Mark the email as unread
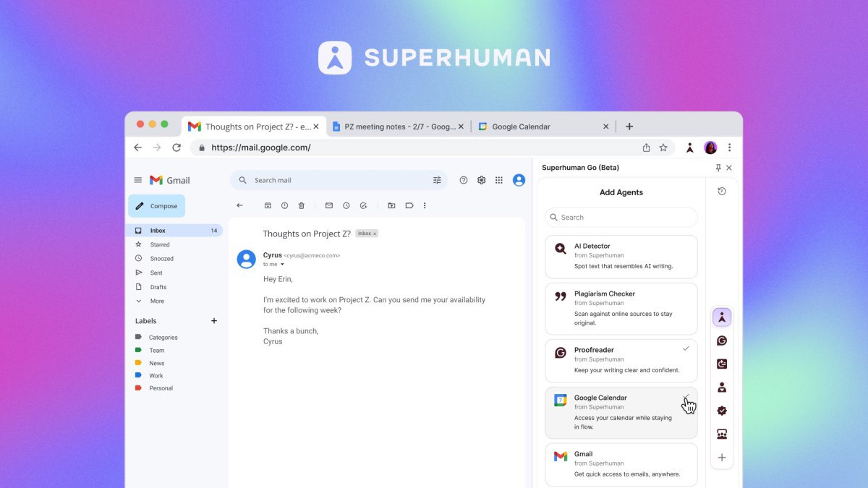Image resolution: width=868 pixels, height=488 pixels. coord(329,205)
